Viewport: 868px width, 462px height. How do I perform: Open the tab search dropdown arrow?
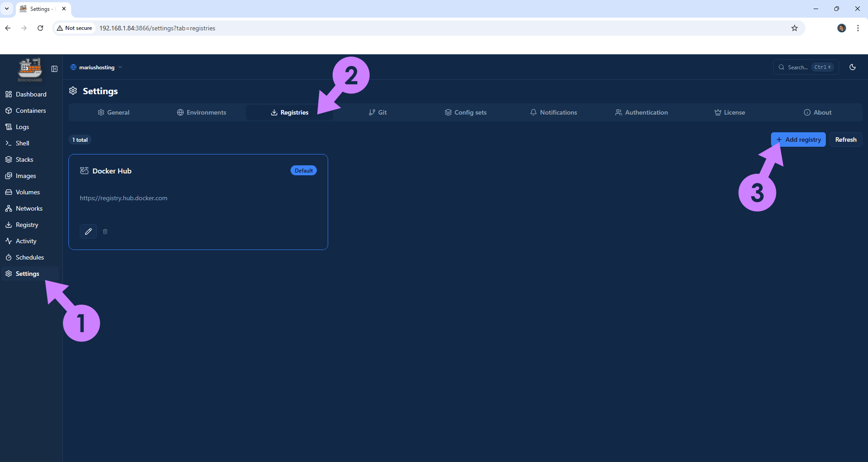click(x=7, y=9)
